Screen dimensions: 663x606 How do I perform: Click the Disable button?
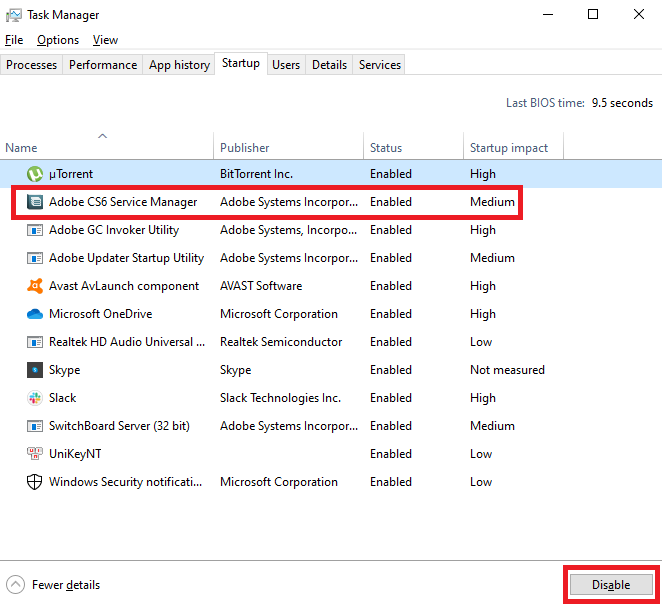(611, 585)
